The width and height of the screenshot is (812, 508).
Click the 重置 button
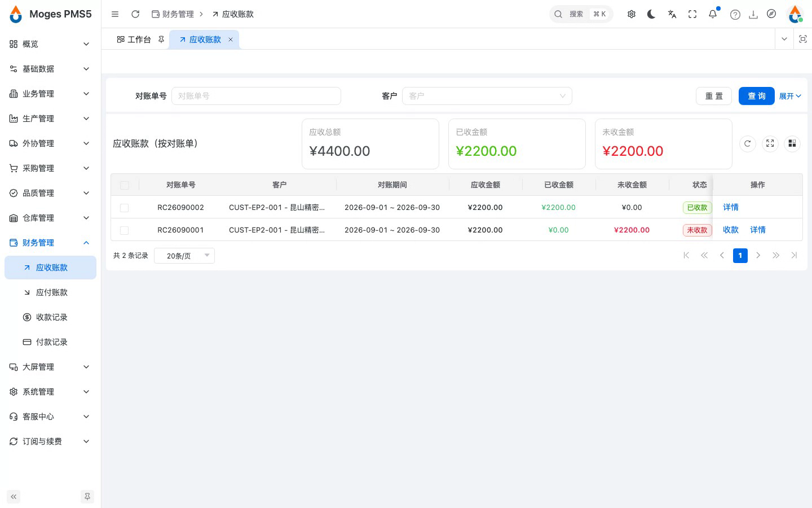click(714, 96)
